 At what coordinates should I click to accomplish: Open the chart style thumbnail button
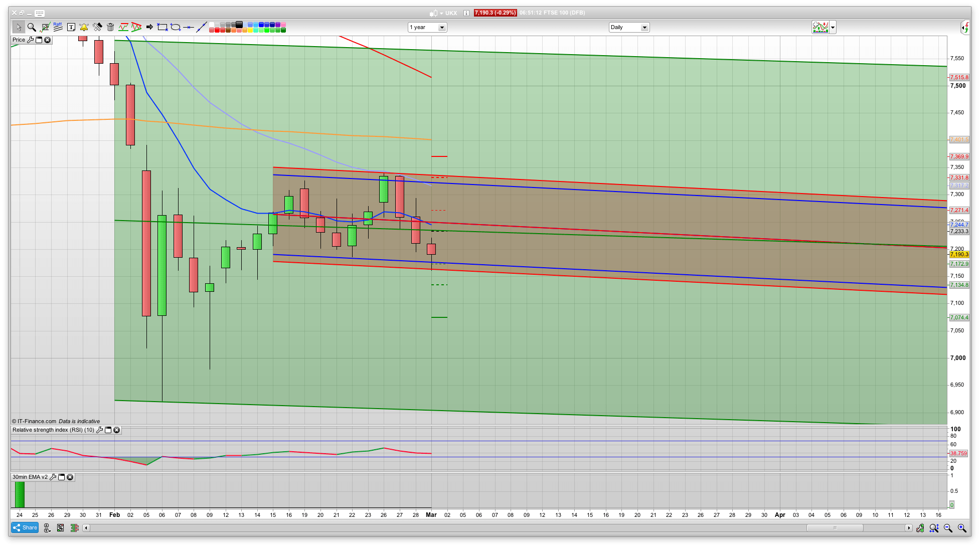coord(821,27)
